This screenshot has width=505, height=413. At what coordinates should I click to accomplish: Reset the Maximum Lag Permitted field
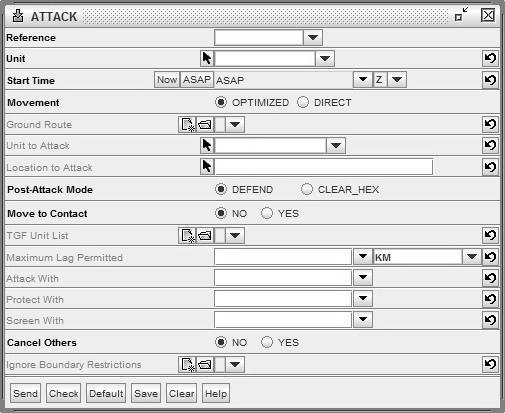tap(490, 257)
